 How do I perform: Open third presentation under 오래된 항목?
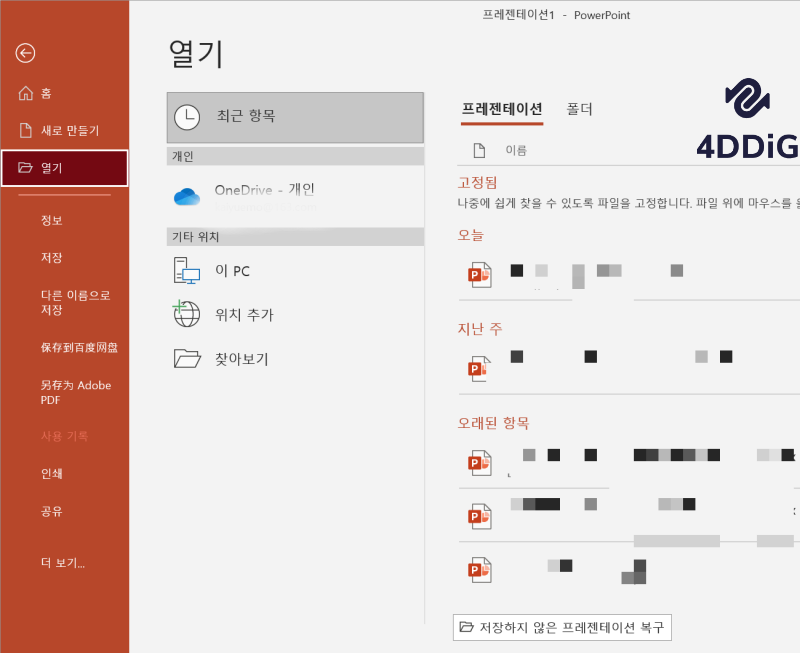point(629,569)
